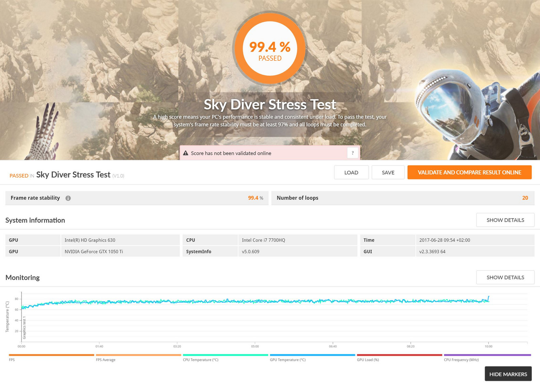Toggle GPU Load (%) legend series
Screen dimensions: 540x392
pyautogui.click(x=399, y=357)
